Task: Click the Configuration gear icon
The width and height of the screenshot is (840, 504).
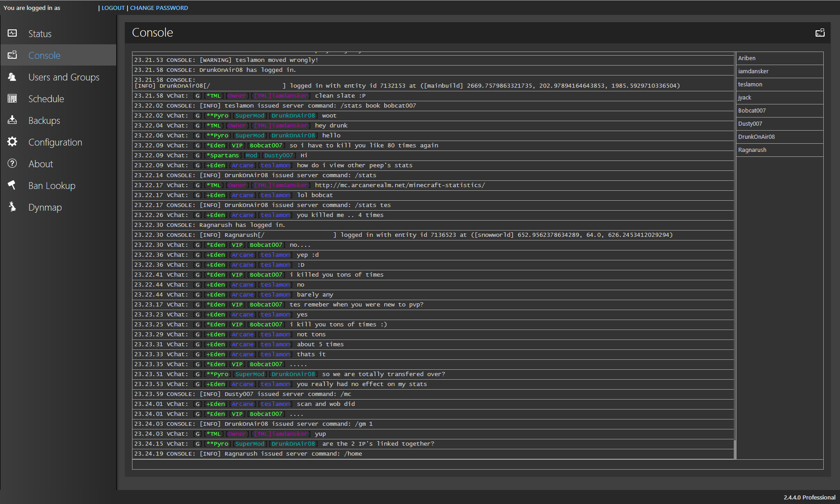Action: click(12, 142)
